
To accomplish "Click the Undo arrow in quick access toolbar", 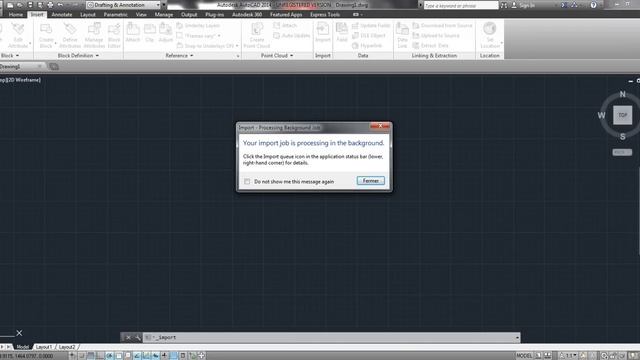I will point(60,5).
